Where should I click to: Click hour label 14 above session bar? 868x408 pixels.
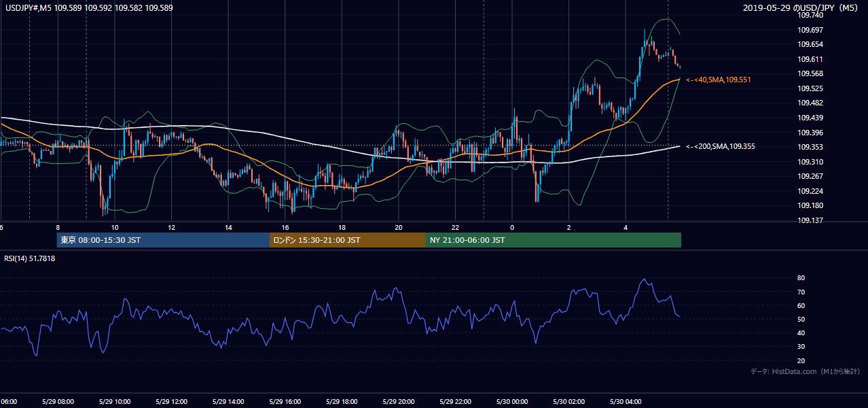point(228,227)
